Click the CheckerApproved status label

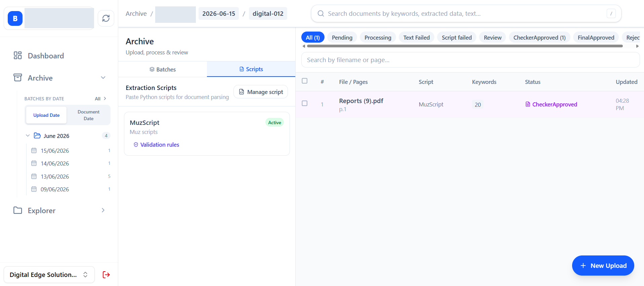pos(555,104)
